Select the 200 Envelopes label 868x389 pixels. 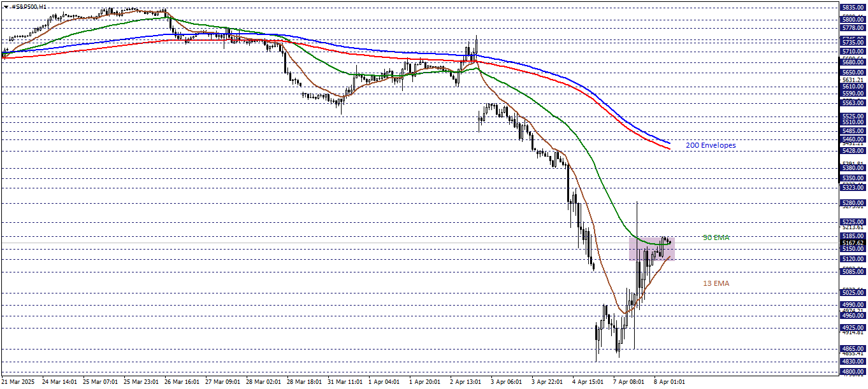coord(711,145)
